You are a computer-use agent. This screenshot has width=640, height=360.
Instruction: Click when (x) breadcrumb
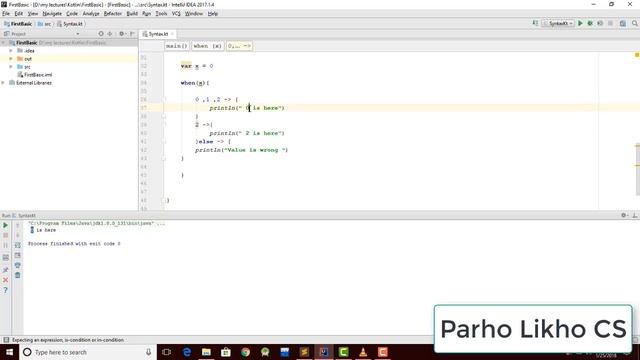pyautogui.click(x=207, y=46)
